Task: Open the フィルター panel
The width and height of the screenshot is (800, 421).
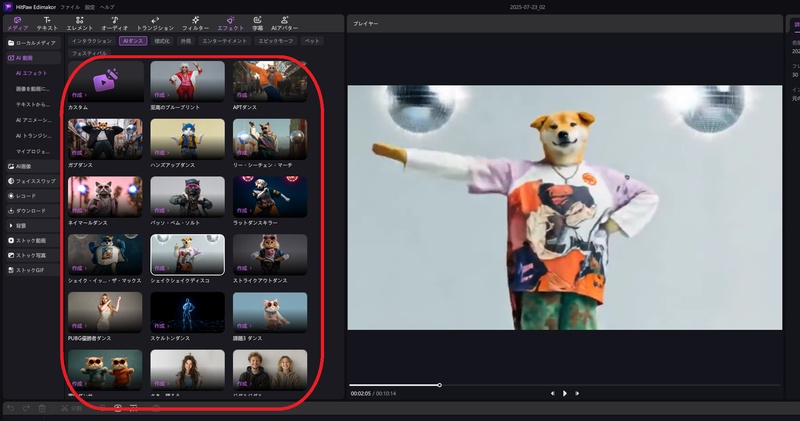Action: coord(195,23)
